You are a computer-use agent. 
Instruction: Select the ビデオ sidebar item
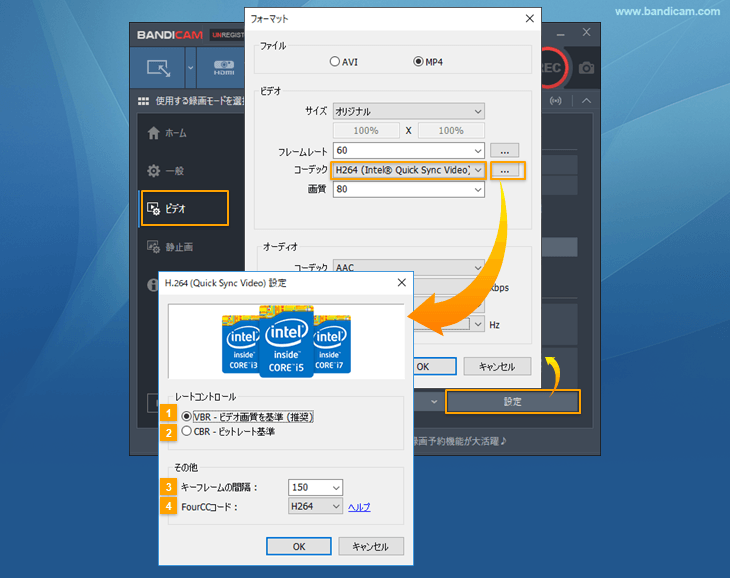tap(185, 208)
